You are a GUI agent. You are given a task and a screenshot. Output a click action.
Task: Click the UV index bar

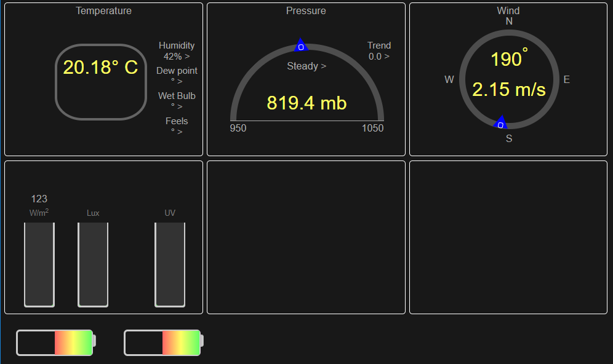point(170,264)
